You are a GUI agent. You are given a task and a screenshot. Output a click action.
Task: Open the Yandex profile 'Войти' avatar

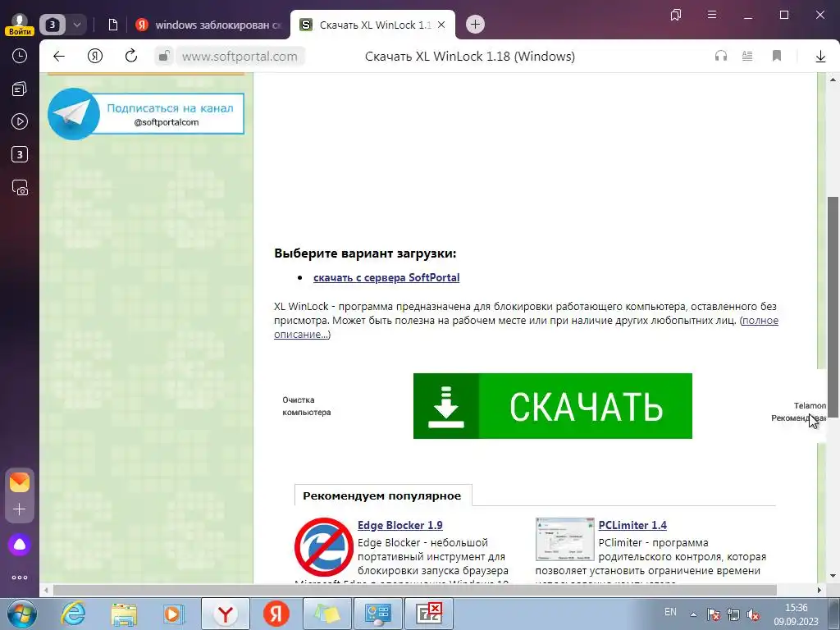coord(20,24)
